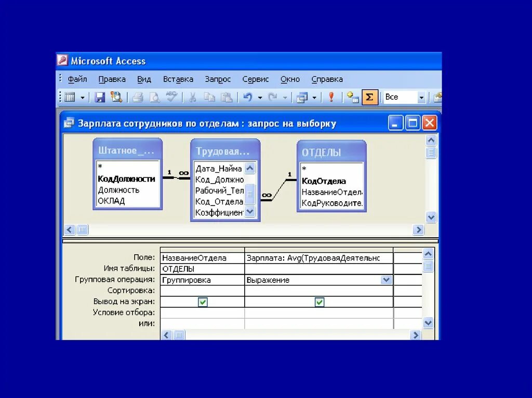Click the Query Type toolbar icon

[302, 98]
